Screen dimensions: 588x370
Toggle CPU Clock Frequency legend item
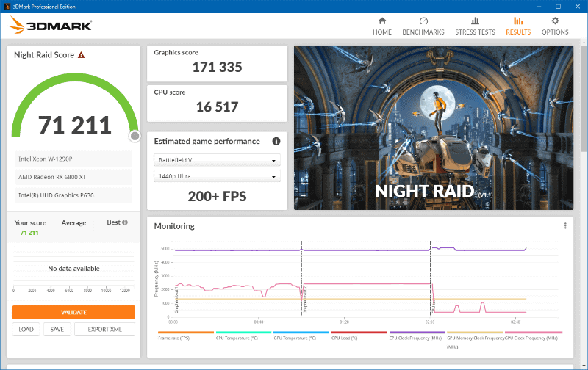[x=417, y=335]
